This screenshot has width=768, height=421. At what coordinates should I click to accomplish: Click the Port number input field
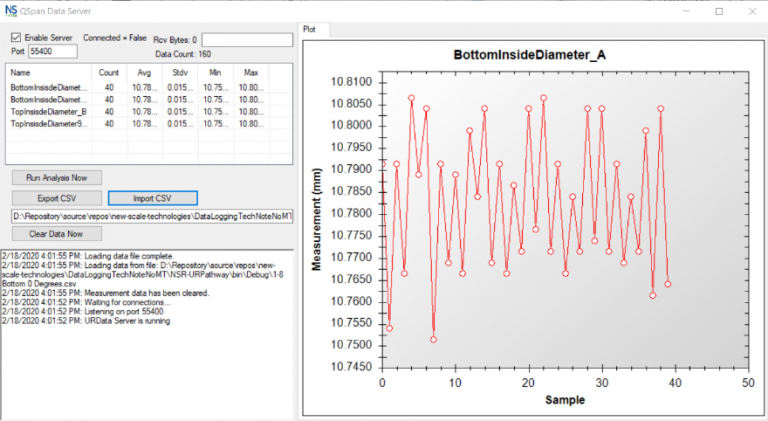click(x=50, y=50)
